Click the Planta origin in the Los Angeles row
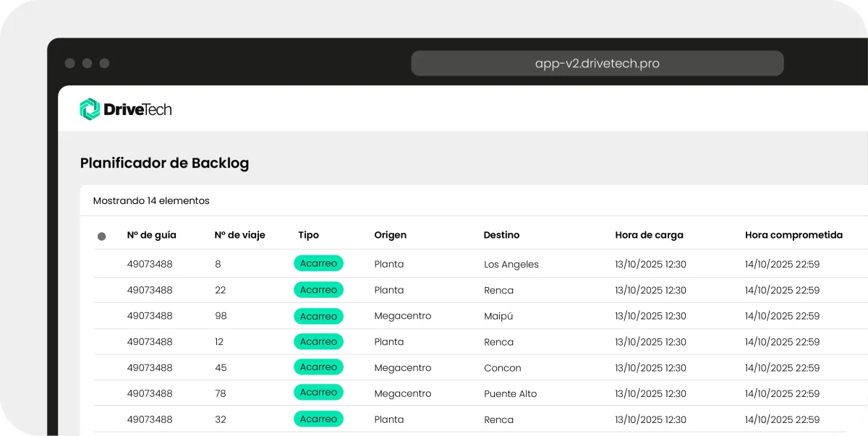The width and height of the screenshot is (868, 436). pos(389,264)
